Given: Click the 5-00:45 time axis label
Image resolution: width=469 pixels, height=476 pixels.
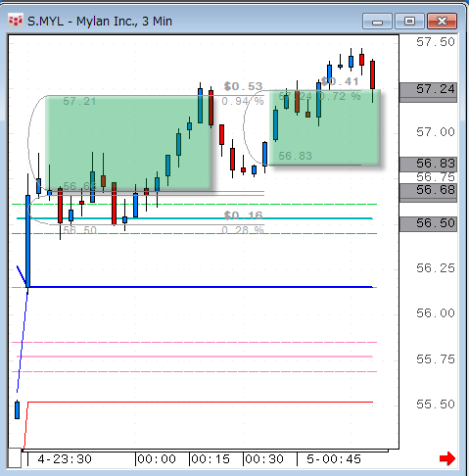Looking at the screenshot, I should (x=334, y=459).
